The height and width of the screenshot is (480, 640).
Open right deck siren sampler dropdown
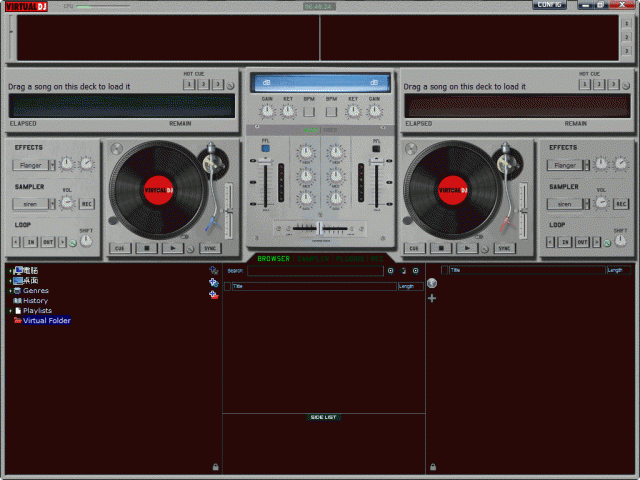[587, 204]
